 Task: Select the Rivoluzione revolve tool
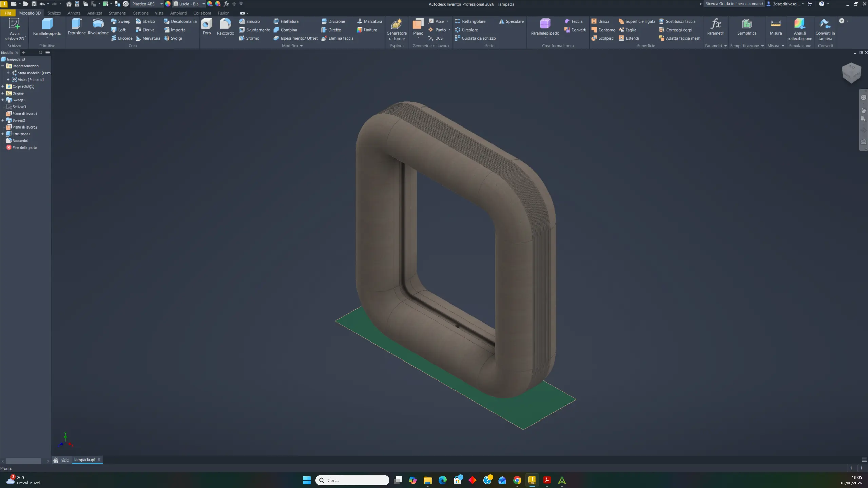pos(98,26)
